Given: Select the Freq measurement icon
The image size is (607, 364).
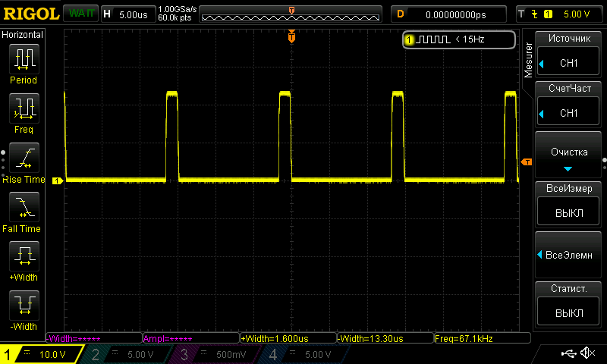Looking at the screenshot, I should point(24,109).
